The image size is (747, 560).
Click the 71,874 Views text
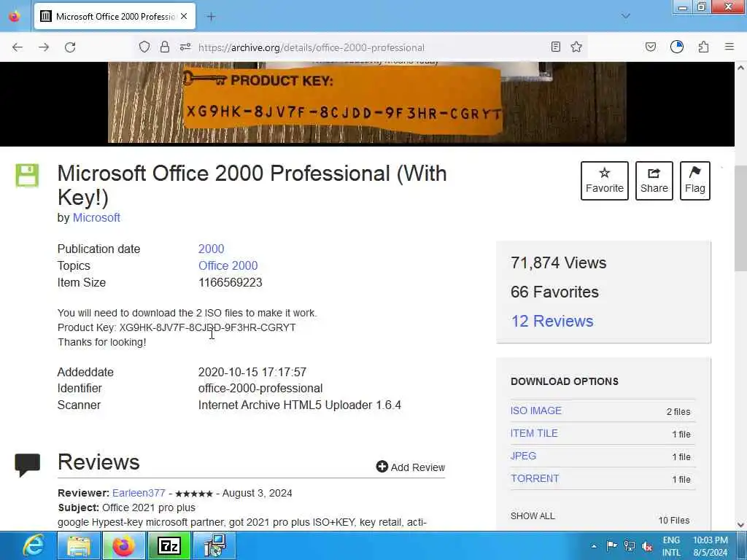click(x=558, y=262)
